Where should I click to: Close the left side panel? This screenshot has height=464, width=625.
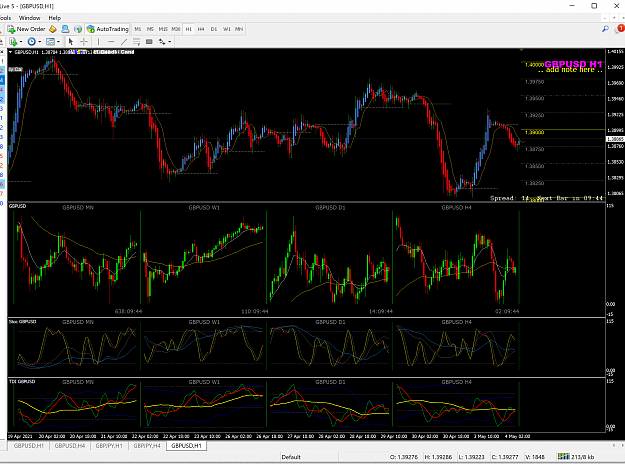click(2, 52)
